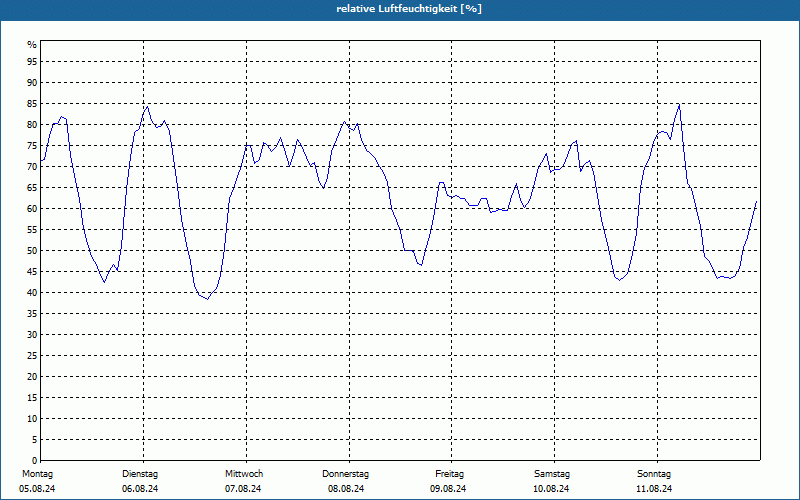Select the 40 value on the y-axis
Screen dimensions: 800x500
tap(32, 292)
